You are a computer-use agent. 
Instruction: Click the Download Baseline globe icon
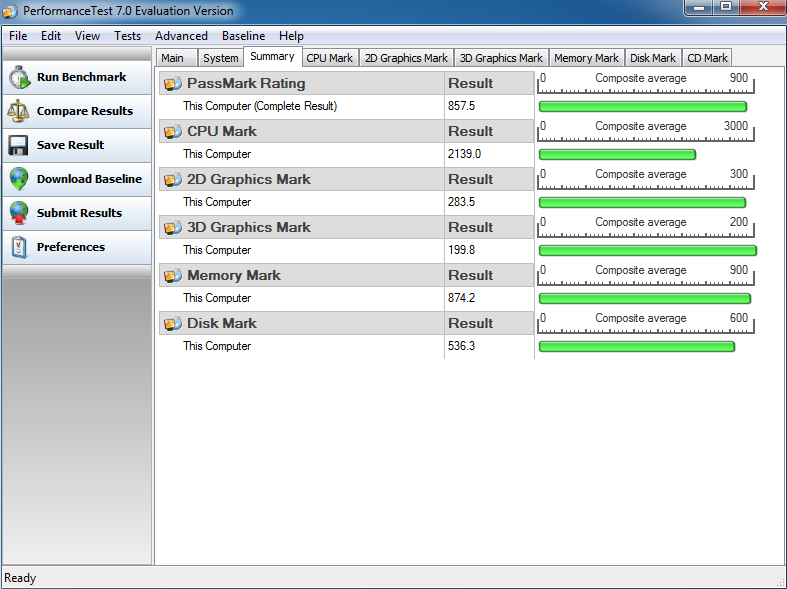[x=19, y=179]
